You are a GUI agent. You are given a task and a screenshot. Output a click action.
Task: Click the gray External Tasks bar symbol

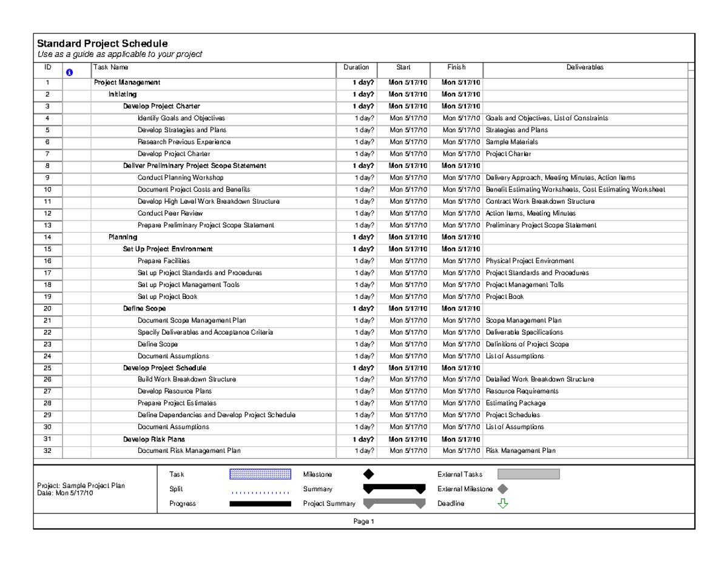pyautogui.click(x=528, y=474)
